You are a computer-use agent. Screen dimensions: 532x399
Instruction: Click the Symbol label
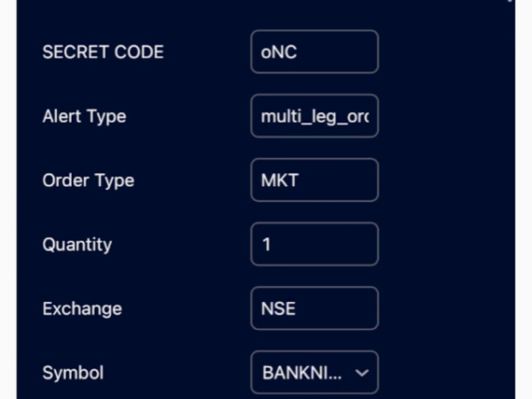[x=73, y=372]
